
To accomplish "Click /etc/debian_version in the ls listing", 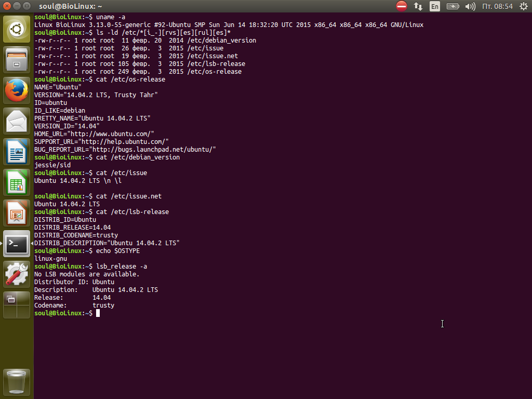I will click(221, 41).
